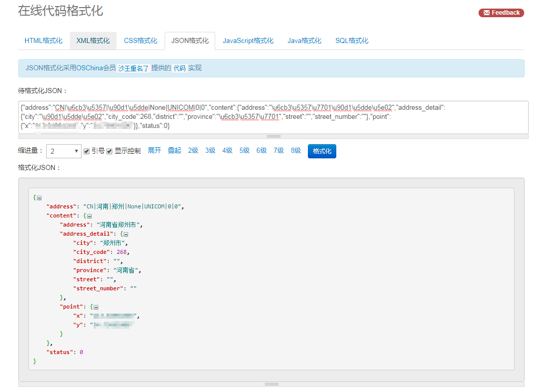Select the JSON格式化 tab
Screen dimensions: 551x392
click(x=190, y=40)
